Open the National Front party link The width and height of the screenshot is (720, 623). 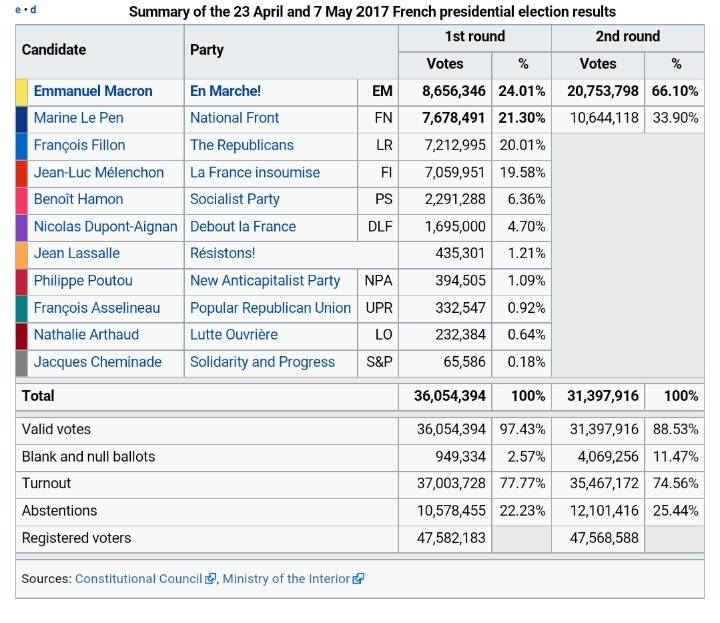tap(234, 118)
